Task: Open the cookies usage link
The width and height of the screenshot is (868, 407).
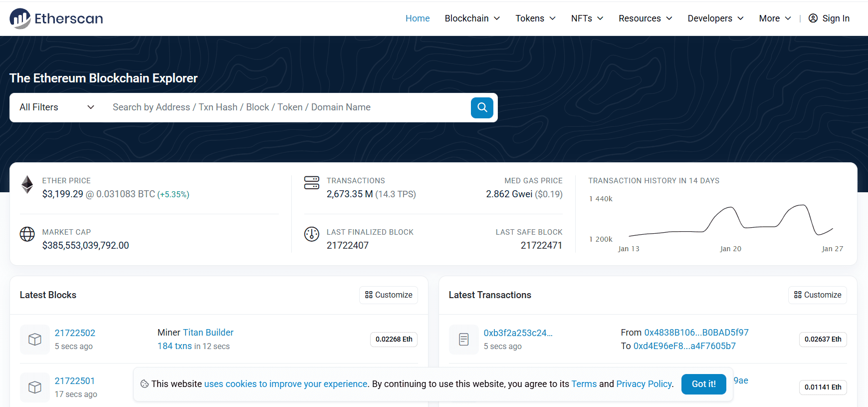Action: (286, 384)
